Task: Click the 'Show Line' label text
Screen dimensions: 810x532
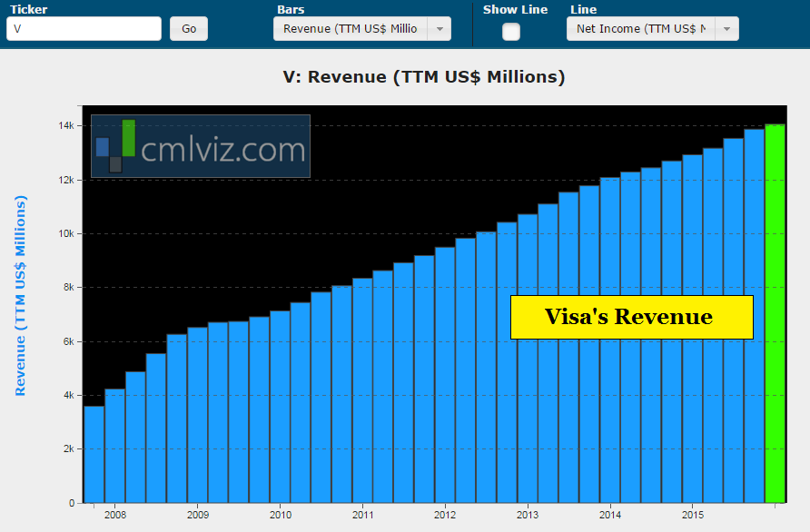Action: [515, 9]
